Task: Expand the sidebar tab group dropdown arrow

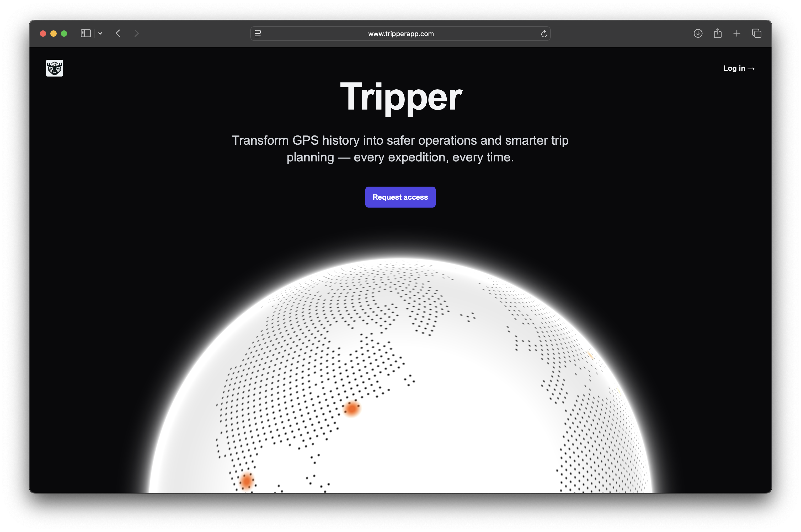Action: [x=100, y=33]
